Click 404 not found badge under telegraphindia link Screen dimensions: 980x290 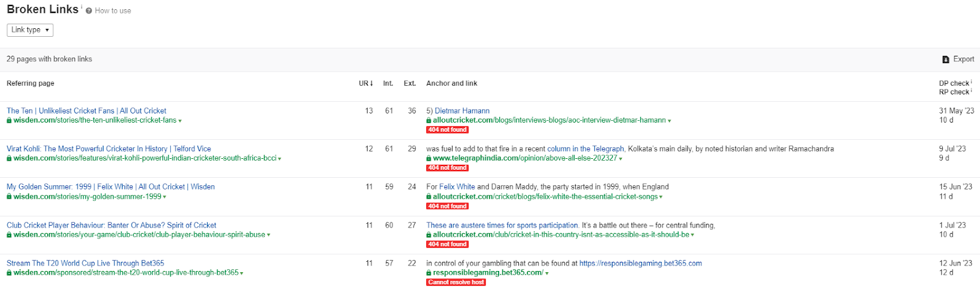pyautogui.click(x=447, y=168)
